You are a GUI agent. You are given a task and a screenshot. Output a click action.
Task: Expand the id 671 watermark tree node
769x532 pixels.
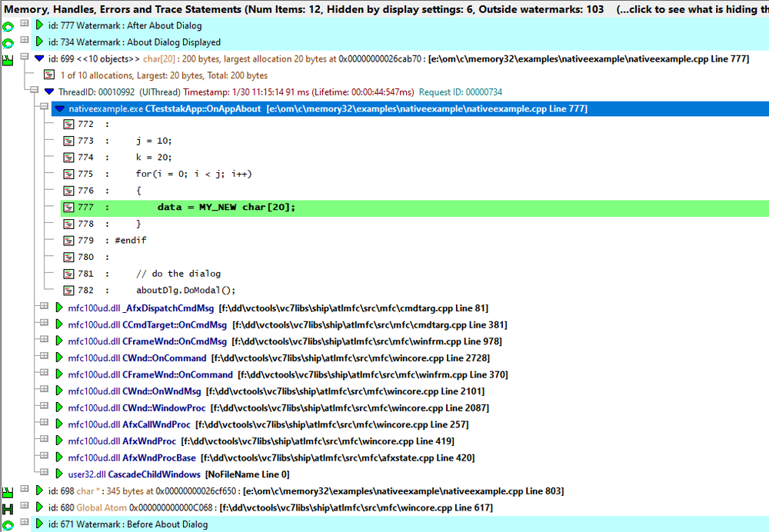[x=24, y=522]
